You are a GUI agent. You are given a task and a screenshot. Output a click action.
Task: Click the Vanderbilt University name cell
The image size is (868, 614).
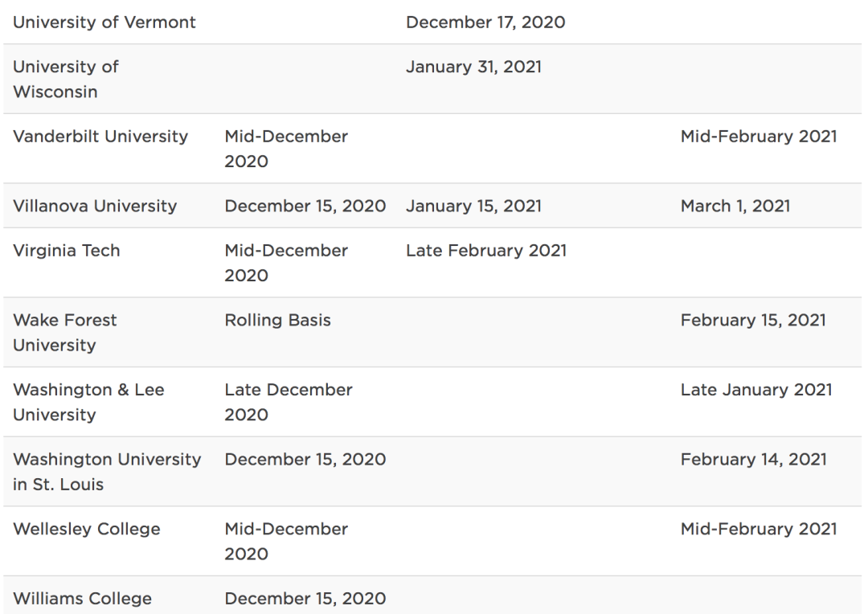pos(100,137)
